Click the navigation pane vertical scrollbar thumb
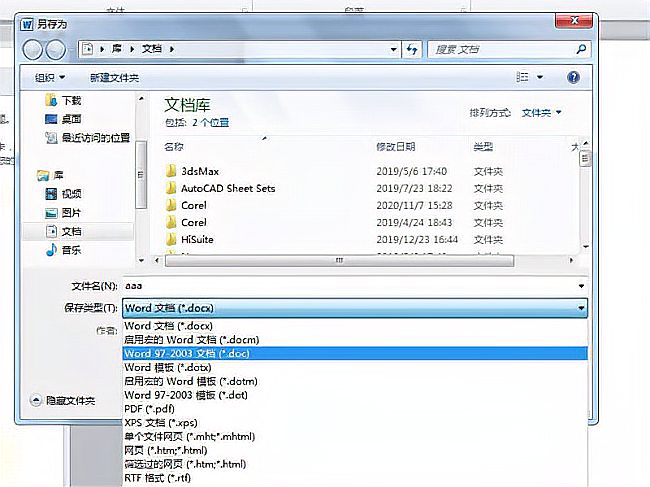Viewport: 650px width, 487px height. (141, 174)
